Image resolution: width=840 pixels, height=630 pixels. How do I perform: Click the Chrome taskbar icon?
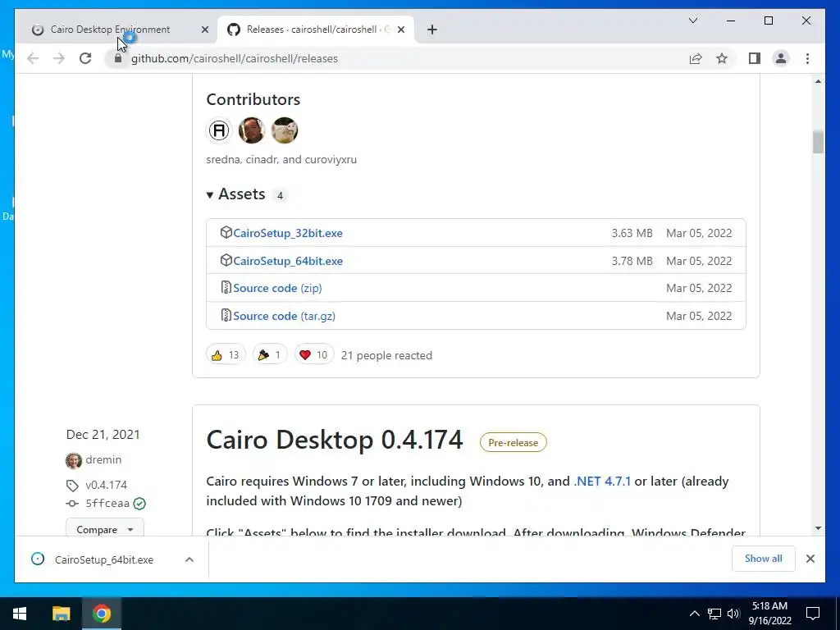click(101, 614)
